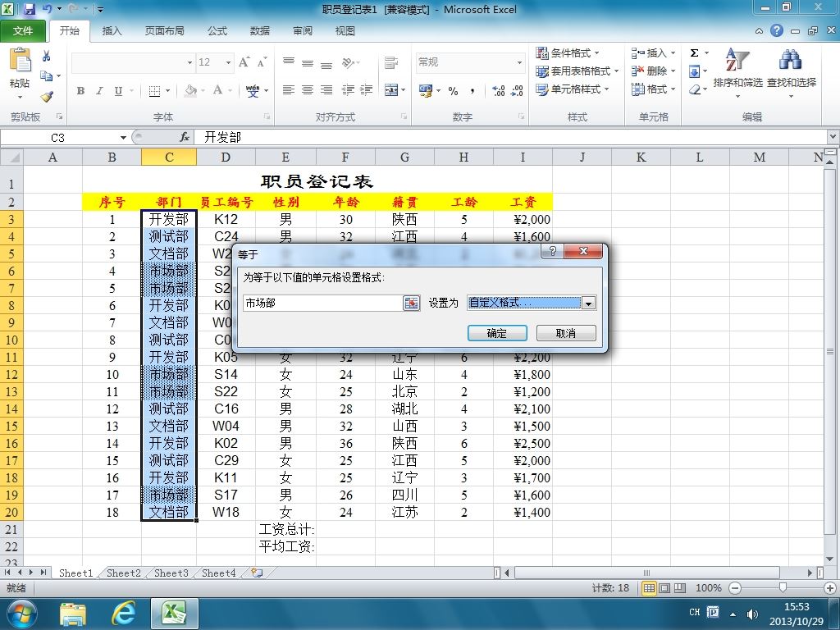This screenshot has height=630, width=840.
Task: Click the taskbar volume speaker icon
Action: pos(752,614)
